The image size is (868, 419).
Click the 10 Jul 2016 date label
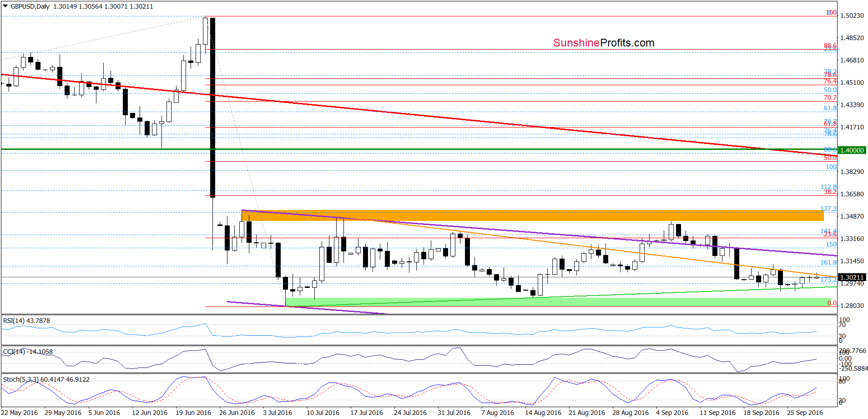[x=323, y=413]
